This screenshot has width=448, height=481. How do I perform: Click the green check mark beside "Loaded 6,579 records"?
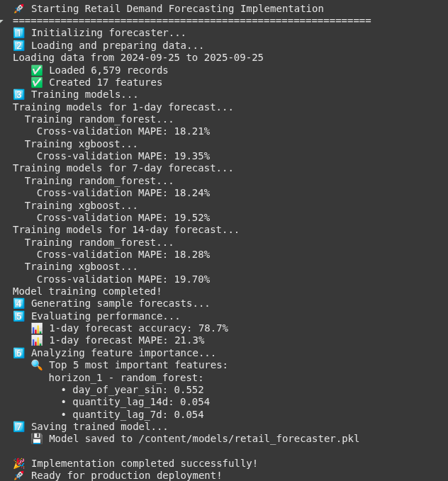pyautogui.click(x=37, y=70)
